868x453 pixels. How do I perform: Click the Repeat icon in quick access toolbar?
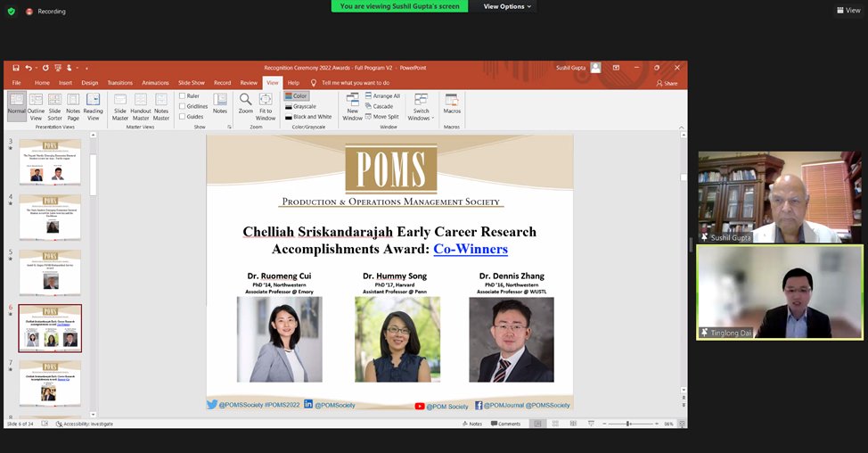click(45, 68)
